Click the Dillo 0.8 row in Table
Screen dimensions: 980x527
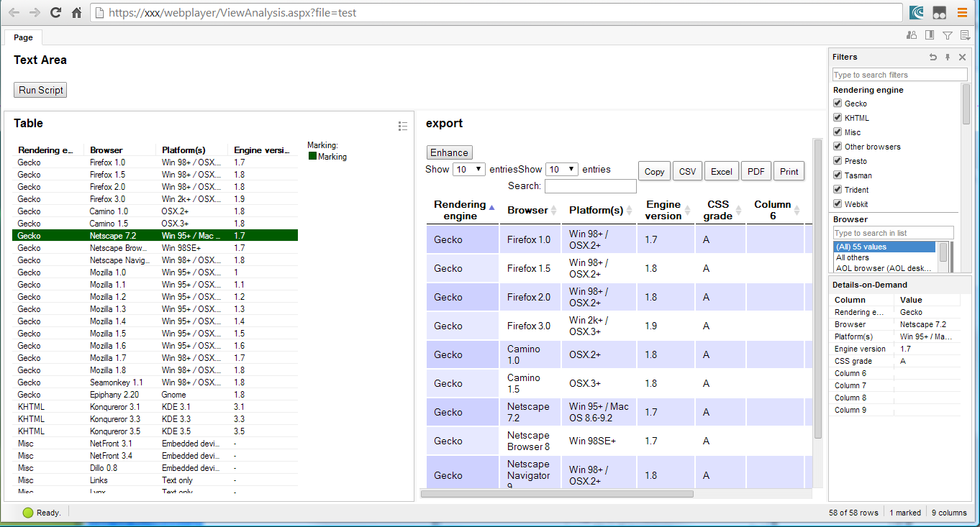(x=155, y=467)
